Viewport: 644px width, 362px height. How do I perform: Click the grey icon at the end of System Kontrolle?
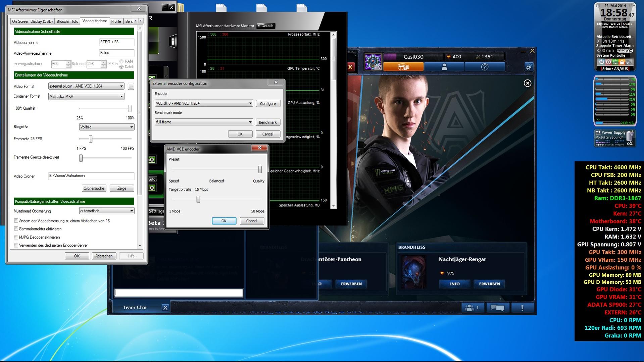(629, 62)
